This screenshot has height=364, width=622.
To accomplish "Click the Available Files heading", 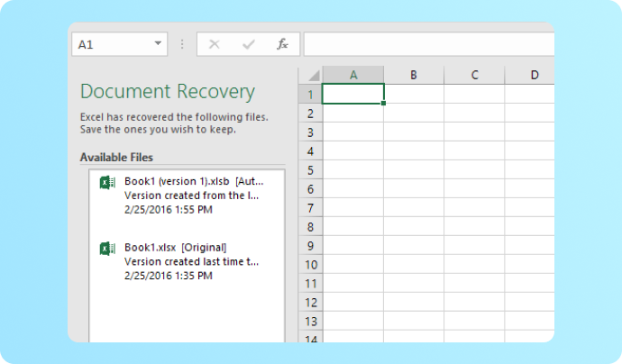I will point(116,157).
